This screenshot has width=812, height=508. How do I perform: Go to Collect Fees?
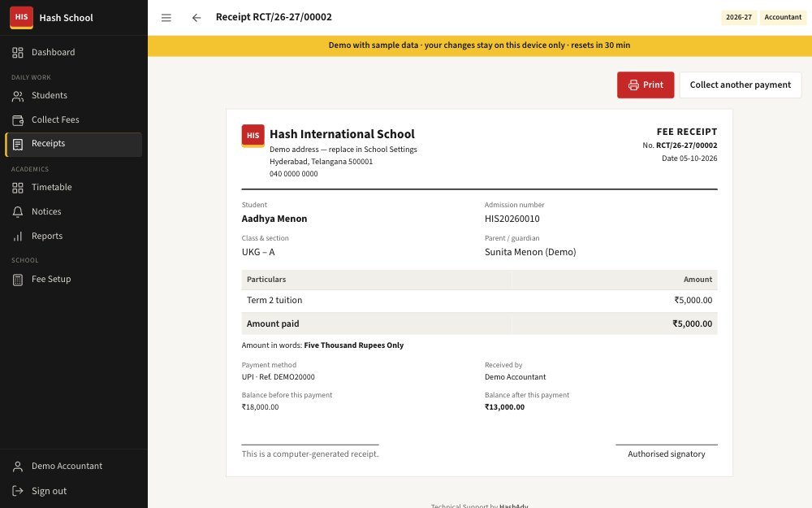point(74,119)
